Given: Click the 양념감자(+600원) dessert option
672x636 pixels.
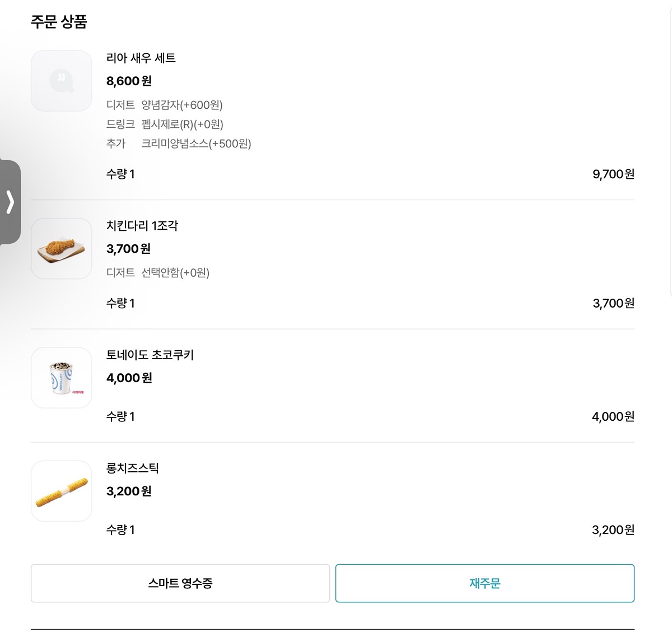Looking at the screenshot, I should pyautogui.click(x=182, y=105).
